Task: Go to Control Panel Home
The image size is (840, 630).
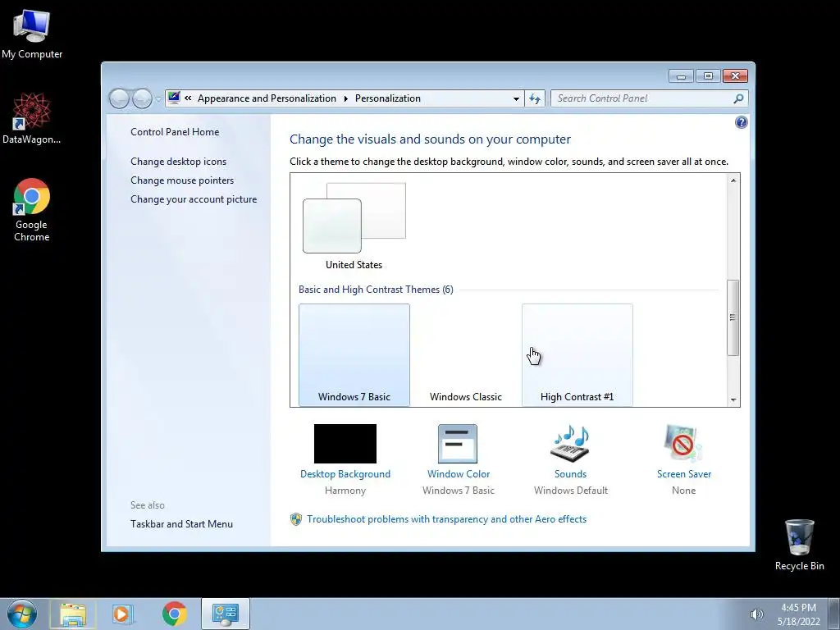Action: click(x=175, y=132)
